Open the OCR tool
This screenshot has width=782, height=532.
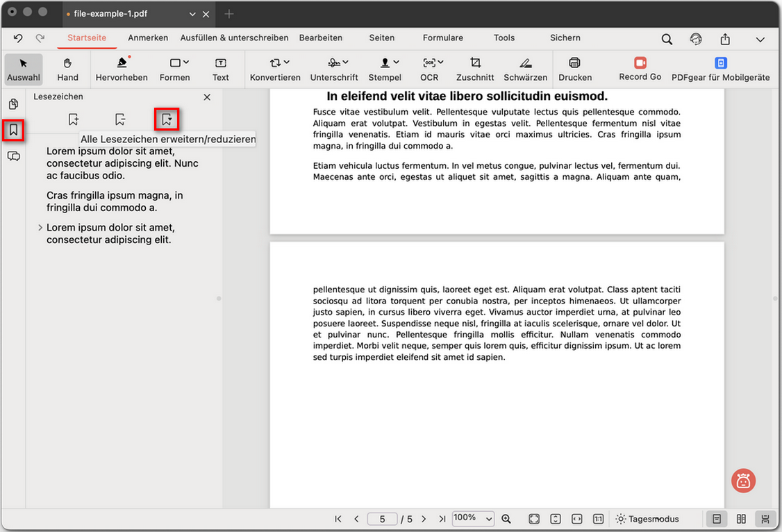429,69
